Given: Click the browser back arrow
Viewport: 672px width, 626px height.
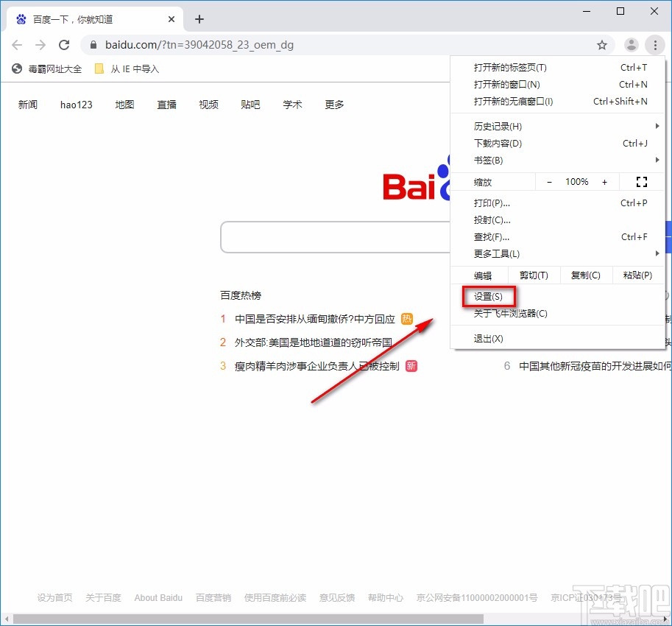Looking at the screenshot, I should pos(17,45).
